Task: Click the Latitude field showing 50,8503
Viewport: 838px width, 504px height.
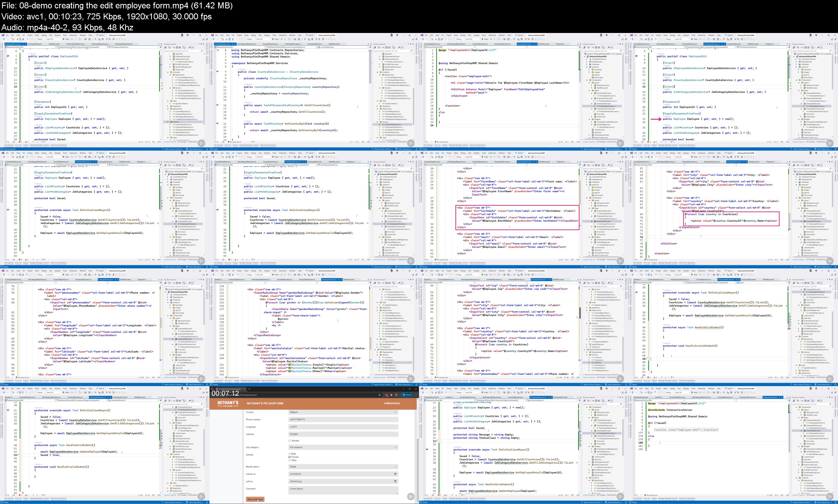Action: pyautogui.click(x=343, y=434)
